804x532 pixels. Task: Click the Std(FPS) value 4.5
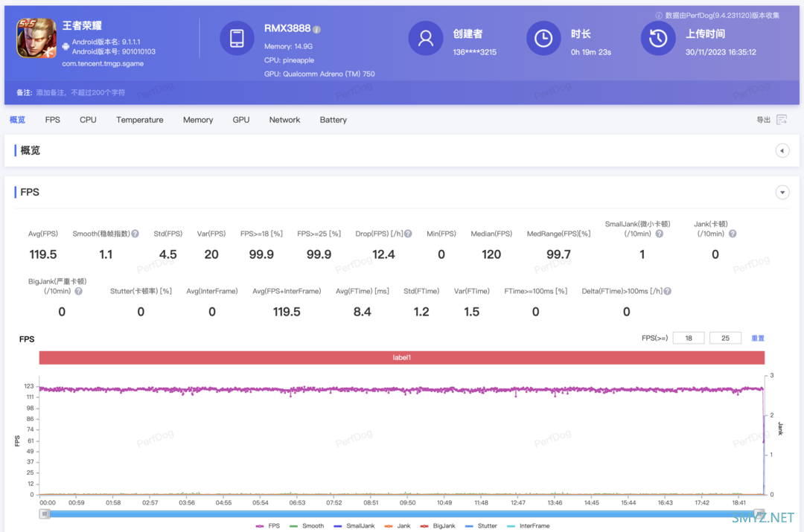click(x=167, y=254)
